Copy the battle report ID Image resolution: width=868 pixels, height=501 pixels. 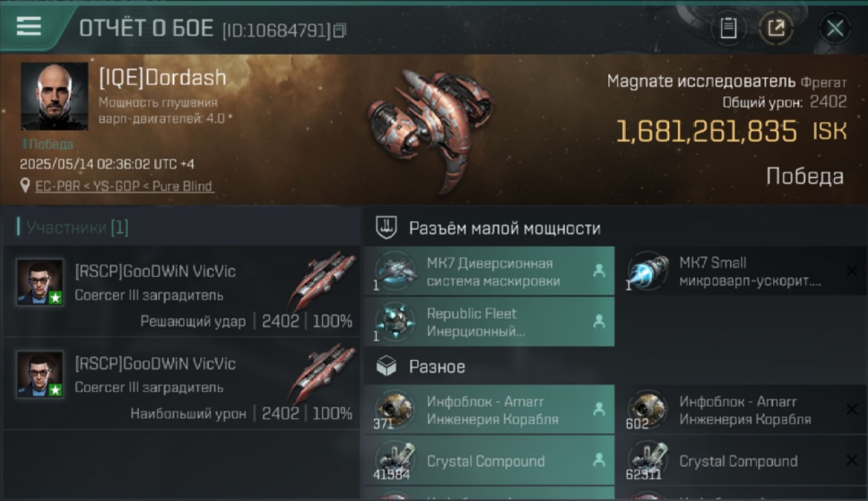pos(340,30)
